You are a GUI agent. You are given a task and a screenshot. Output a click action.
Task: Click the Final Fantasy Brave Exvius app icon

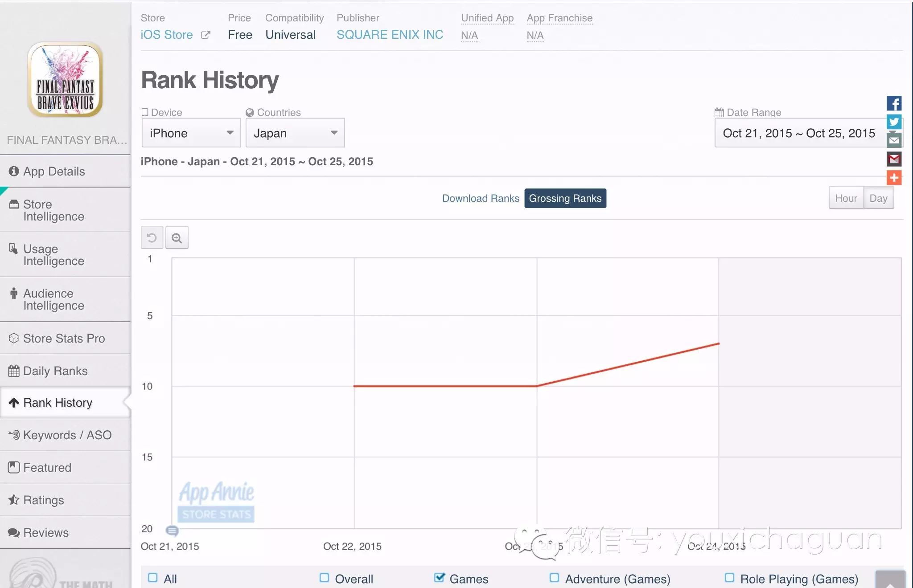[65, 80]
